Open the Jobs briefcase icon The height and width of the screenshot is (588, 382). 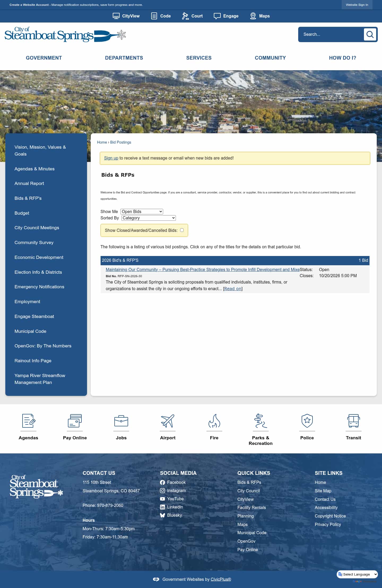pyautogui.click(x=121, y=421)
